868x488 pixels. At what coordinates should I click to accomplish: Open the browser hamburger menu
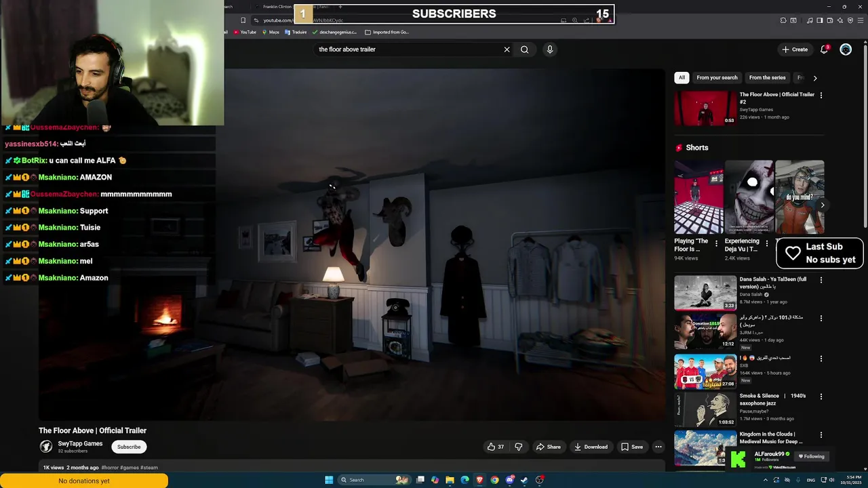(861, 20)
